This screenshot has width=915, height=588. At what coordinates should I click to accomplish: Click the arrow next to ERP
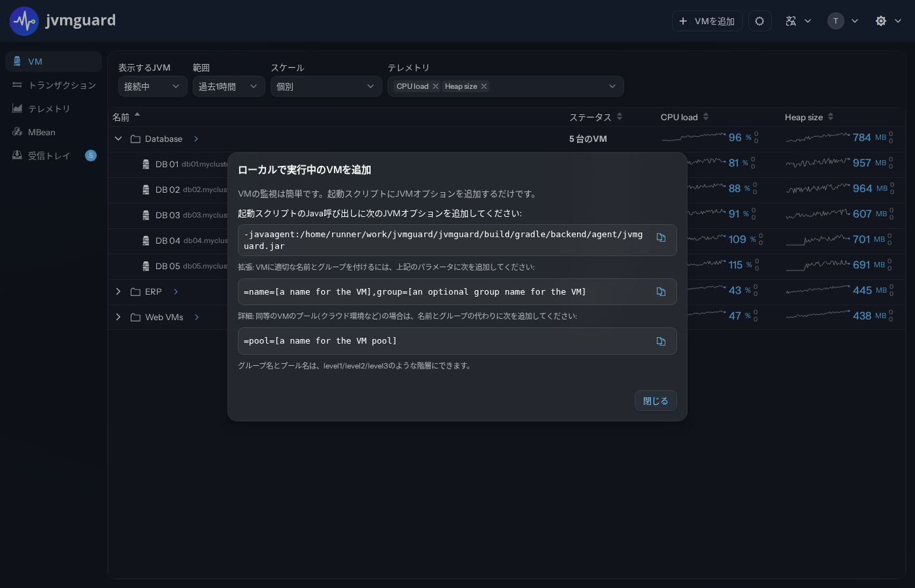176,291
